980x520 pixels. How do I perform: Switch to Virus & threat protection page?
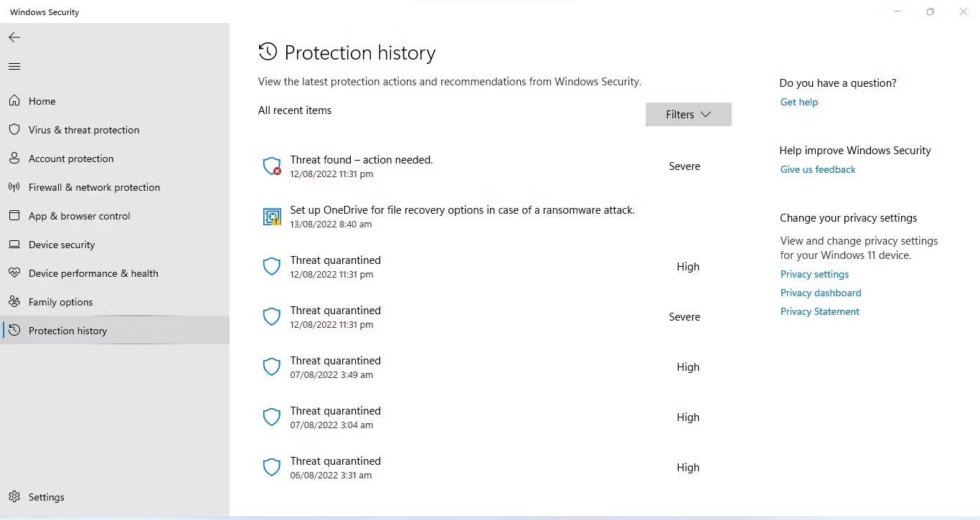click(83, 130)
